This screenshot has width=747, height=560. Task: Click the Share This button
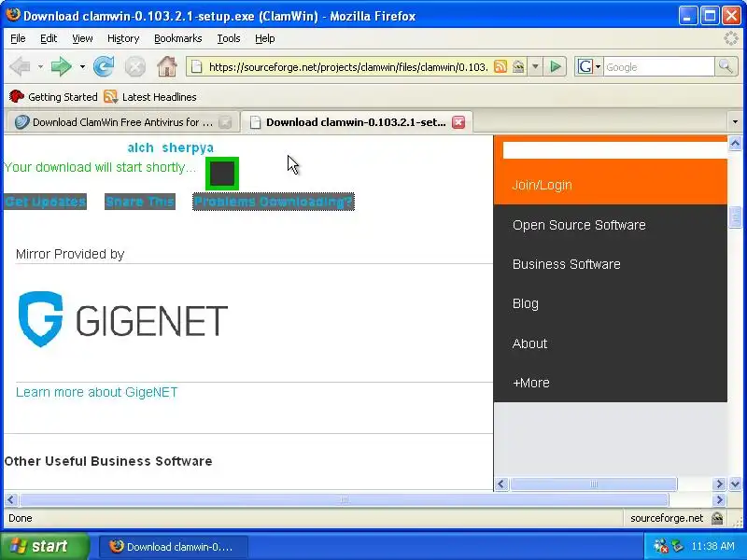(140, 202)
